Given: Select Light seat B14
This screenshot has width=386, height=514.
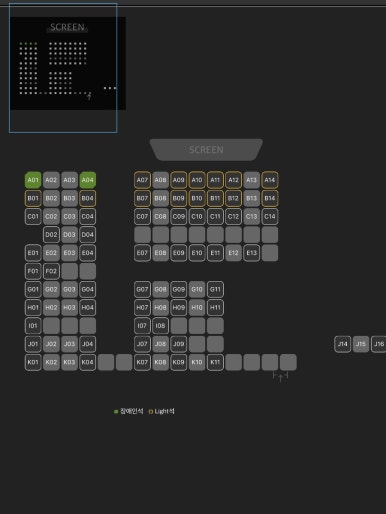Looking at the screenshot, I should coord(270,198).
